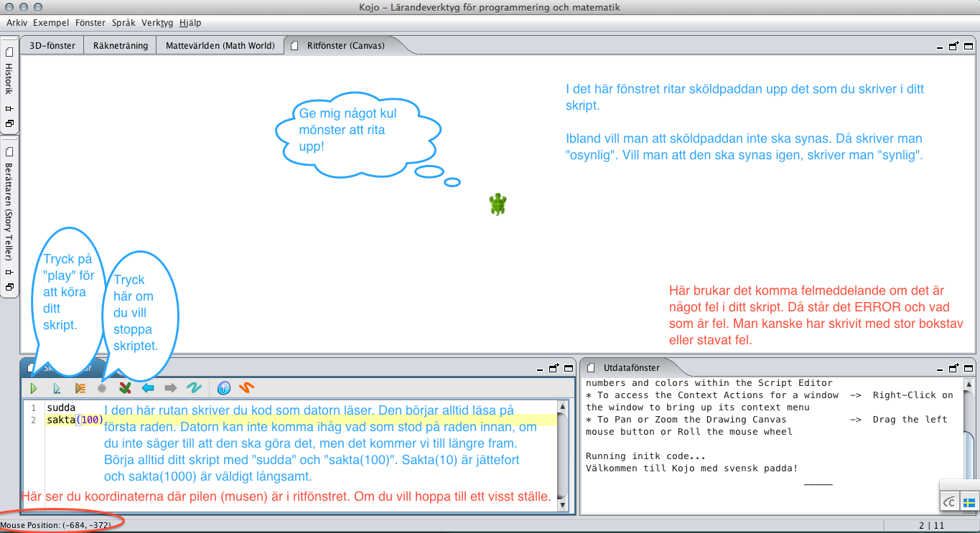Open the Berättaren (Story Teller) side tab

pyautogui.click(x=9, y=212)
